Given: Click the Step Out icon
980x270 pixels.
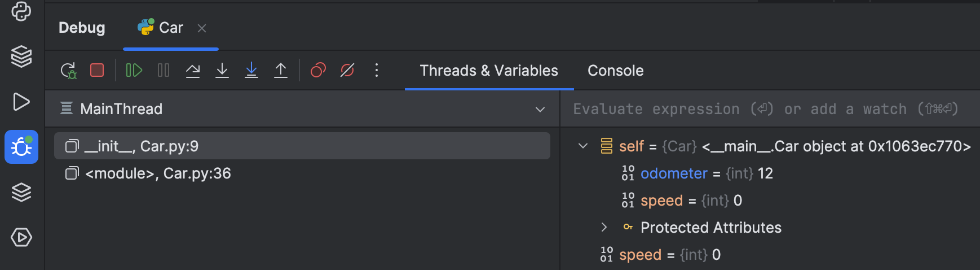Looking at the screenshot, I should [281, 70].
